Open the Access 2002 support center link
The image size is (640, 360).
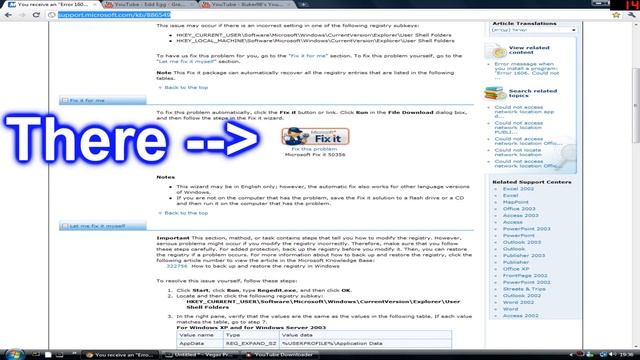pyautogui.click(x=520, y=316)
